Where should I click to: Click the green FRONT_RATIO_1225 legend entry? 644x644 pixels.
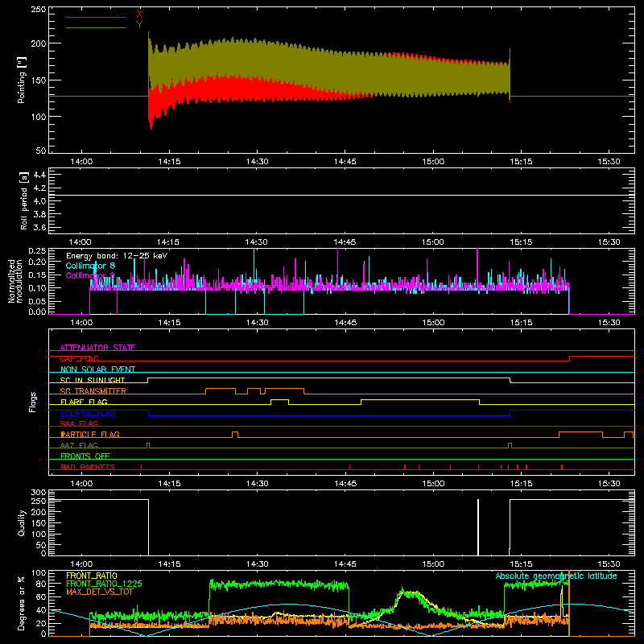104,584
